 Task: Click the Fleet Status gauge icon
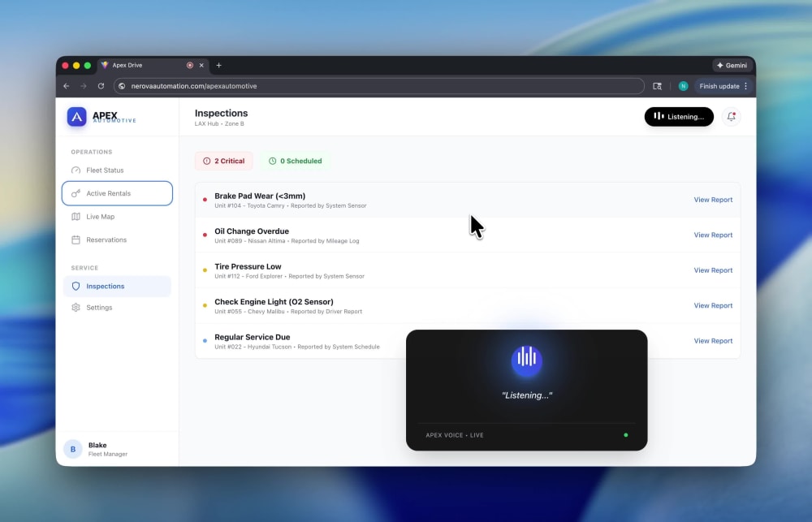76,170
